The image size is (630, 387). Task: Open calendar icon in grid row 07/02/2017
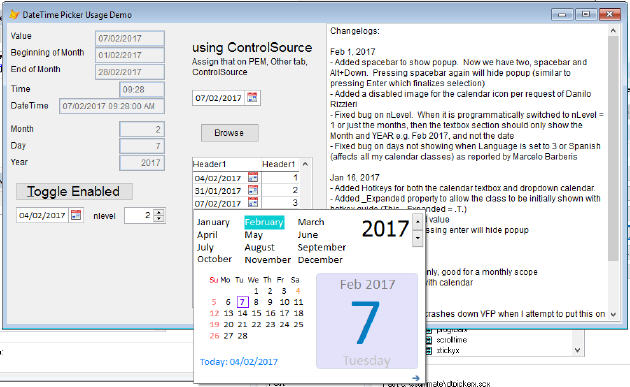point(253,203)
